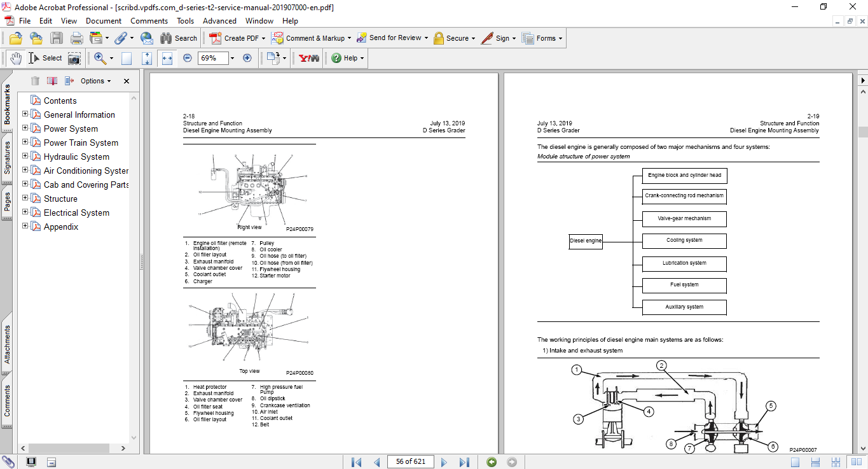The width and height of the screenshot is (868, 469).
Task: Open the zoom percentage dropdown arrow
Action: pos(232,58)
